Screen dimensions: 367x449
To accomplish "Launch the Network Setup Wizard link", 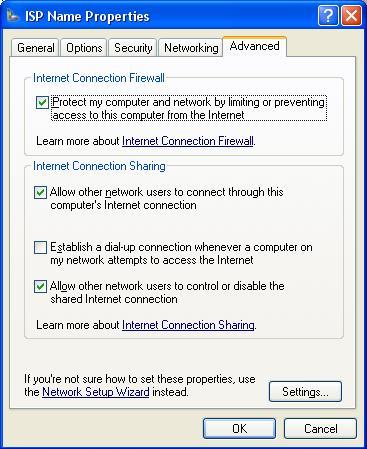I will tap(96, 392).
